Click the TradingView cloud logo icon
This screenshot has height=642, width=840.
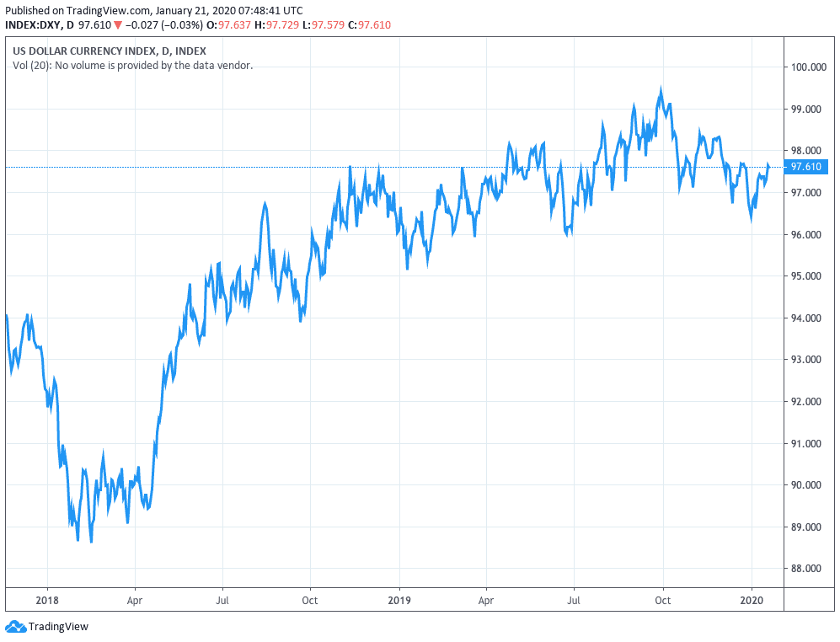pos(15,626)
